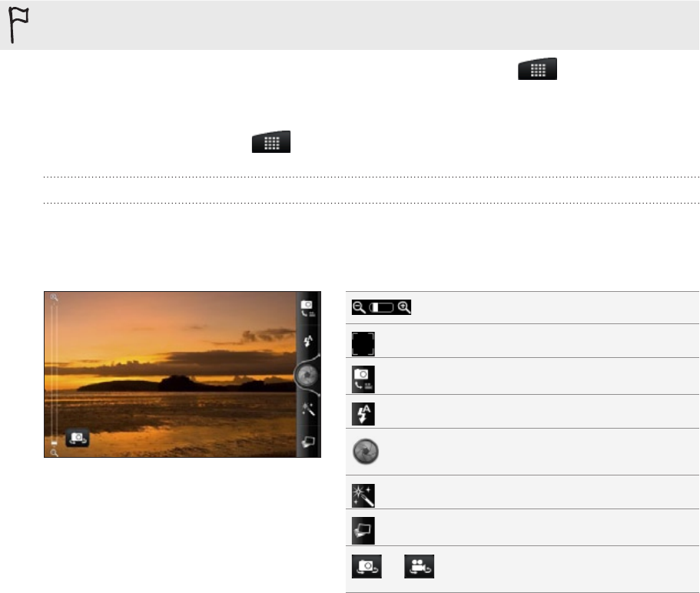The height and width of the screenshot is (593, 700).
Task: Click the all-apps grid icon above the dotted lines
Action: click(x=271, y=142)
